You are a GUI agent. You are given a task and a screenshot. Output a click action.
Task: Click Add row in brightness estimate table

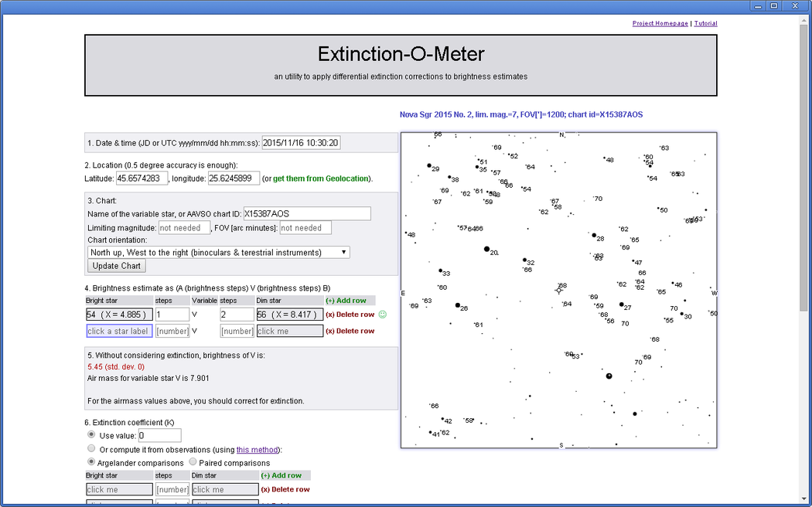[346, 301]
